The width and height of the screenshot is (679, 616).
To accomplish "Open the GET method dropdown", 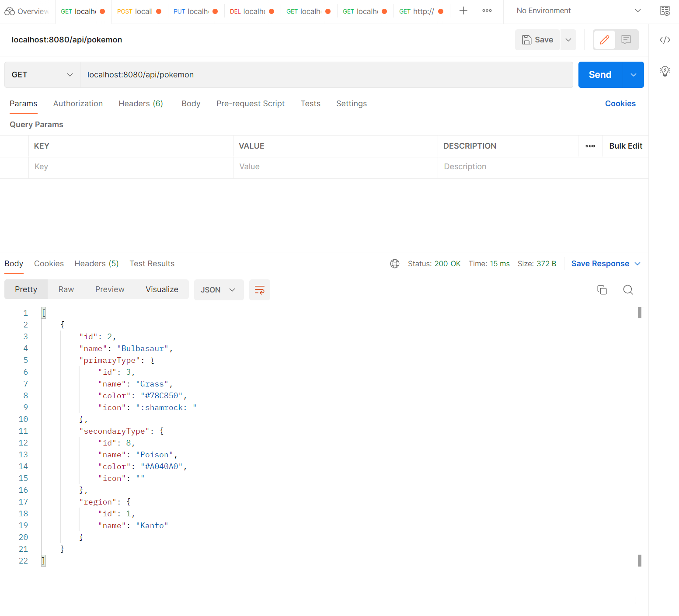I will click(x=42, y=75).
